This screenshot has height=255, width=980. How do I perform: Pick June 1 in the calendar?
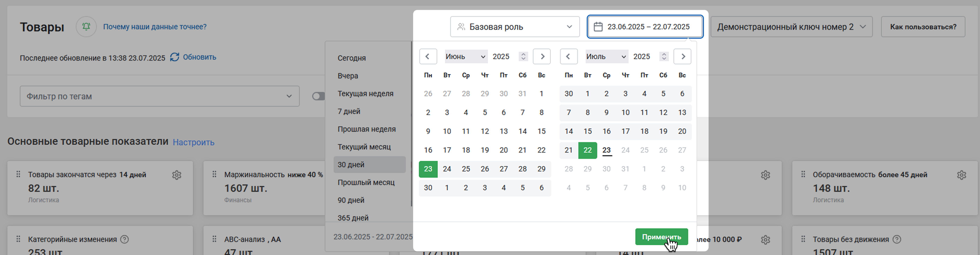(x=541, y=94)
